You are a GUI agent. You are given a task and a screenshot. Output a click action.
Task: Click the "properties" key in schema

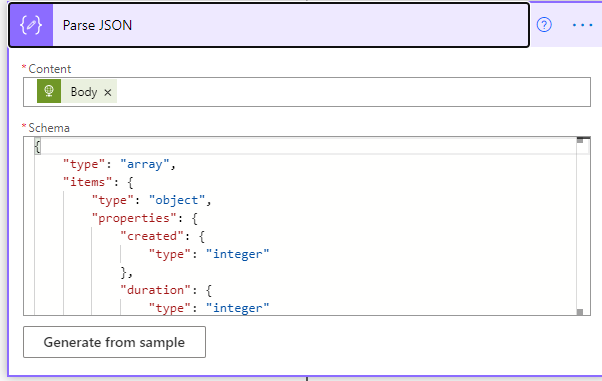pyautogui.click(x=134, y=218)
